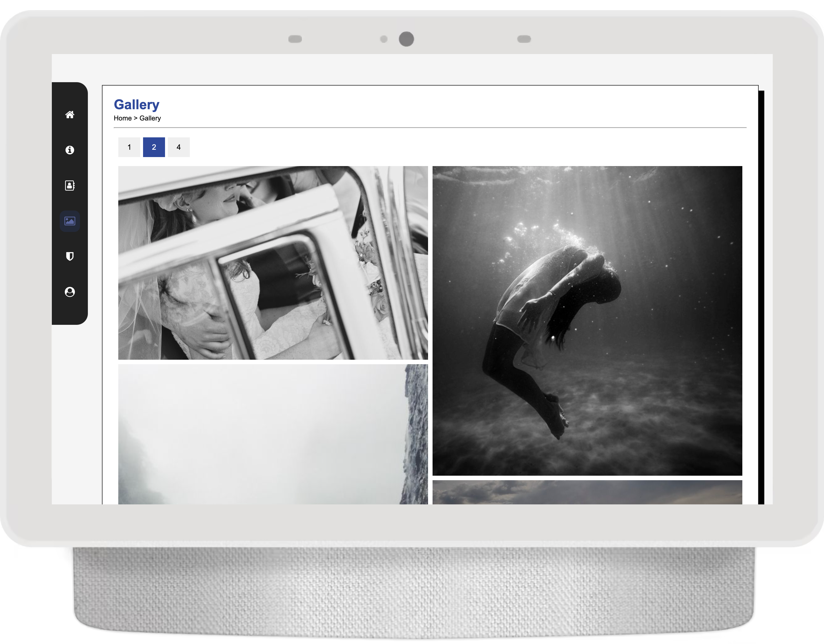Click the left sensor on device bezel
Image resolution: width=824 pixels, height=644 pixels.
(x=295, y=39)
